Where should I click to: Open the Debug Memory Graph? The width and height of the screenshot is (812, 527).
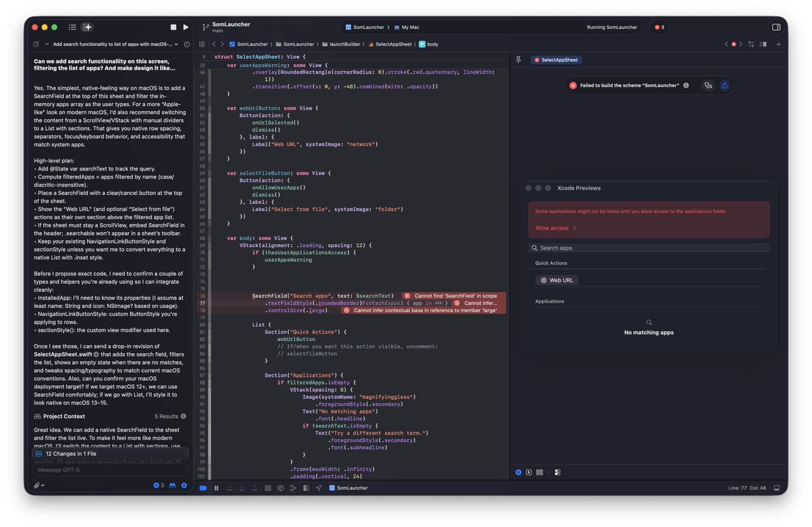click(x=292, y=488)
